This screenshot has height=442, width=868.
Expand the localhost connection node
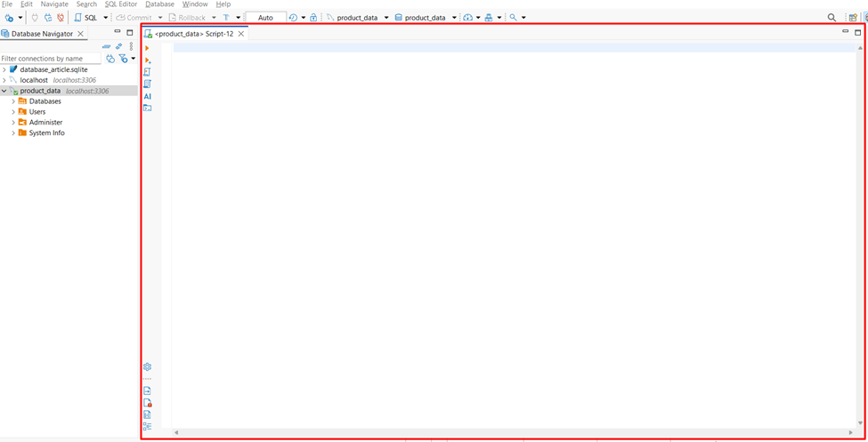[4, 80]
